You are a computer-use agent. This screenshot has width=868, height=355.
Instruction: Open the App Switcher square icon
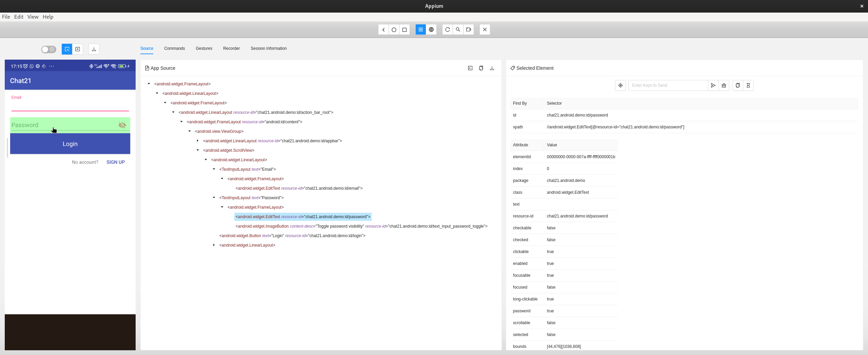click(405, 29)
